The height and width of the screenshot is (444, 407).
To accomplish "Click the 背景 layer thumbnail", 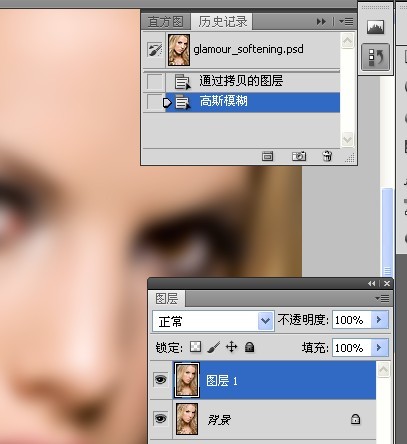I will (187, 419).
